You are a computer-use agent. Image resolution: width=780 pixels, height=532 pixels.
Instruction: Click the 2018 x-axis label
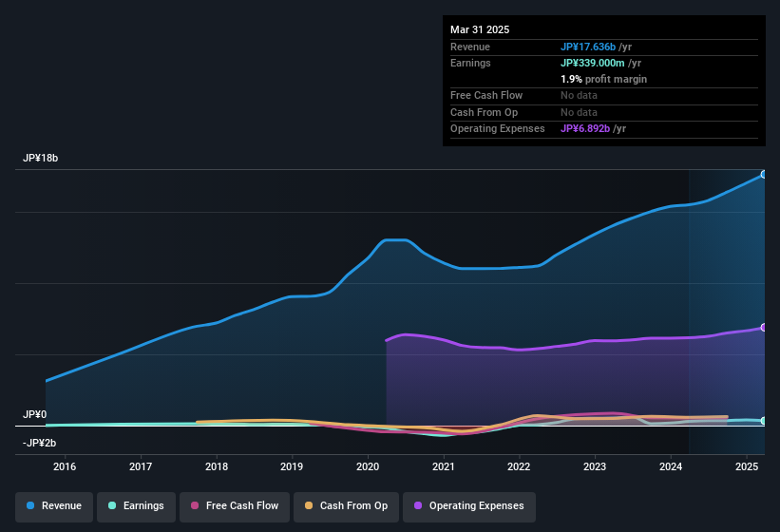click(217, 466)
